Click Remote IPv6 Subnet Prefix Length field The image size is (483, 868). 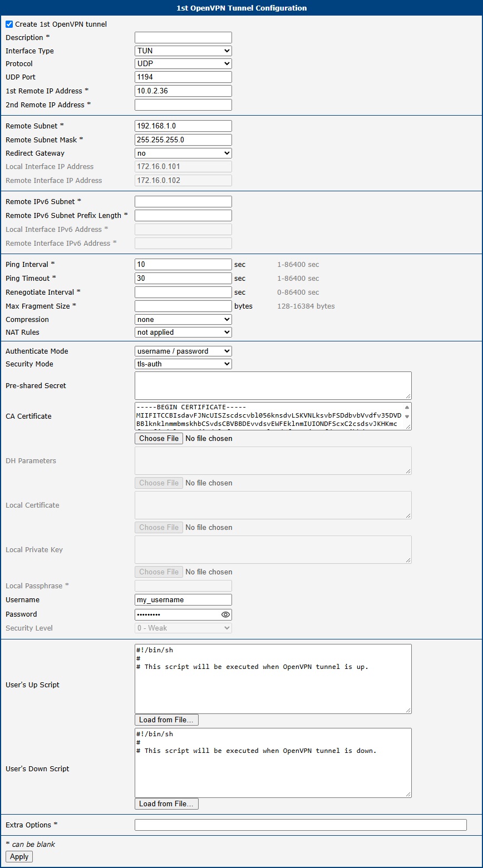pos(183,215)
